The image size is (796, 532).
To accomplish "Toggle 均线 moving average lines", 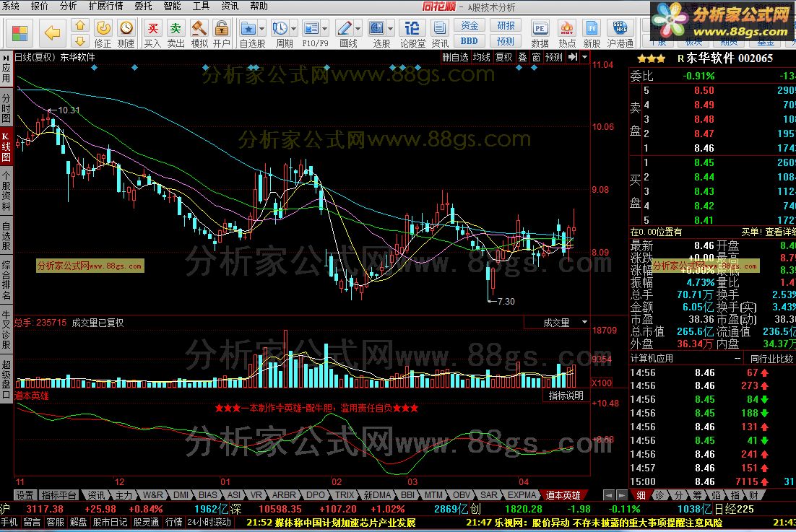I will point(481,57).
